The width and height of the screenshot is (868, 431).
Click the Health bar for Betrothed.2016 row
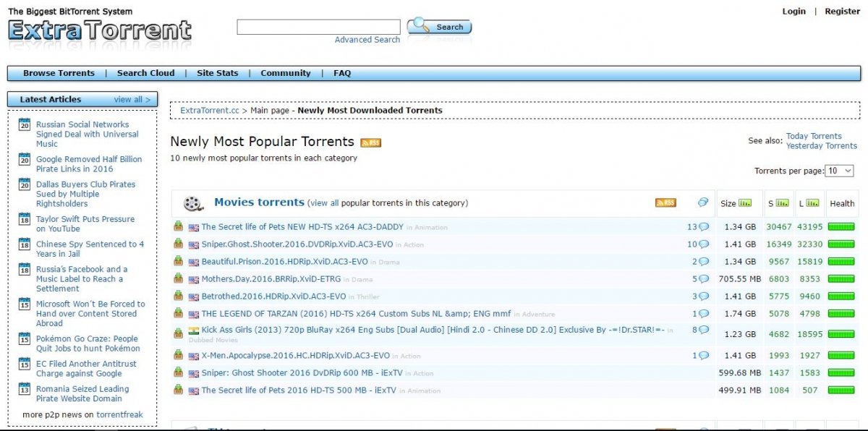click(x=841, y=296)
